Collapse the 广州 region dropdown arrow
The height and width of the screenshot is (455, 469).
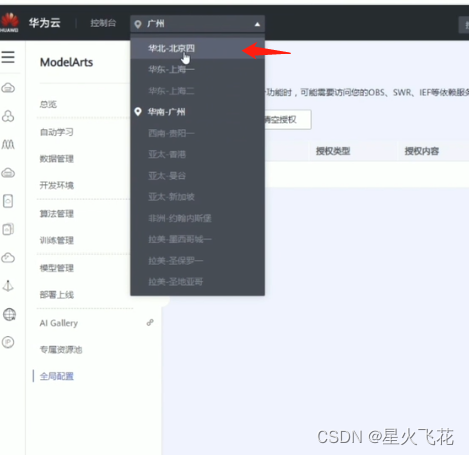coord(257,24)
